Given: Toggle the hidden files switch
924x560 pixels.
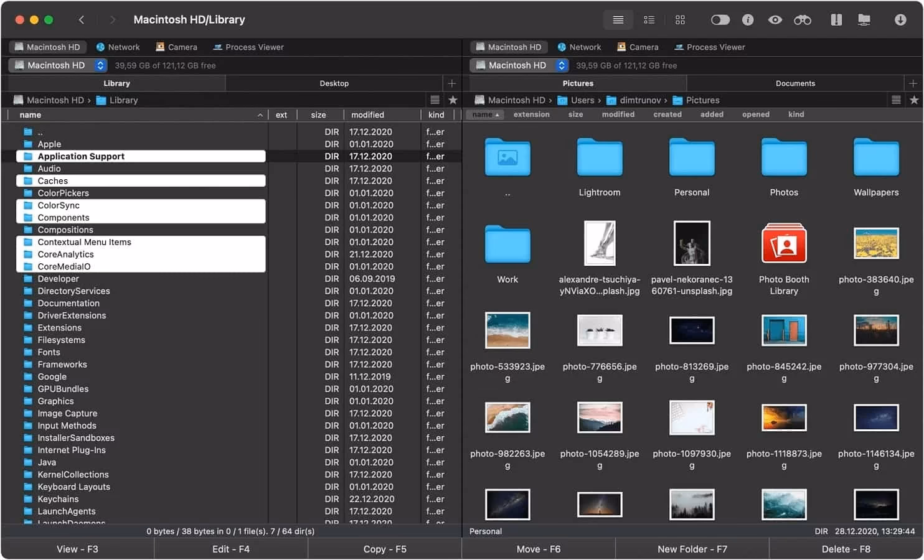Looking at the screenshot, I should (720, 19).
